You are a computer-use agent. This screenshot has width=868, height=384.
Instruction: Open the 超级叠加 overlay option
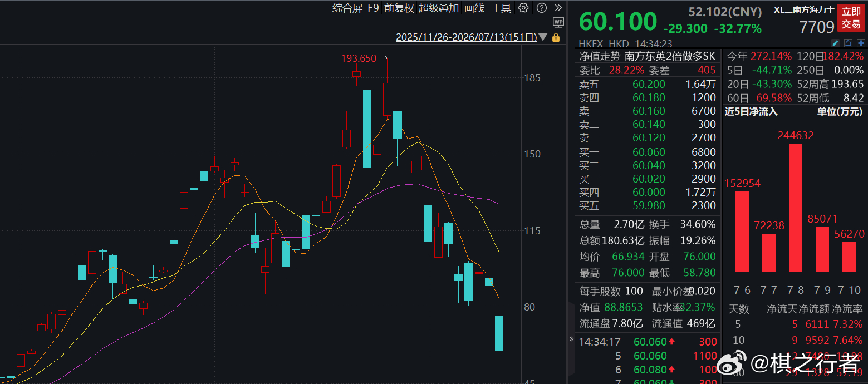tap(439, 8)
